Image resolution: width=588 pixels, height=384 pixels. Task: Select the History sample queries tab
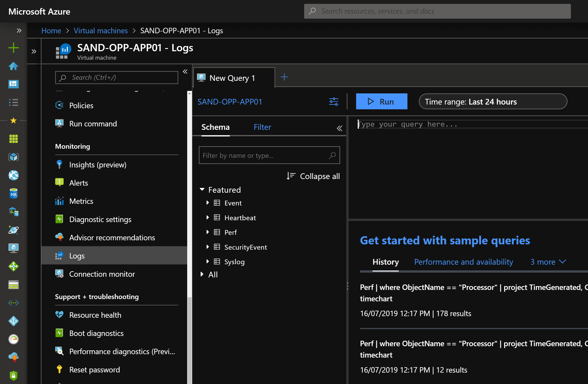click(385, 262)
